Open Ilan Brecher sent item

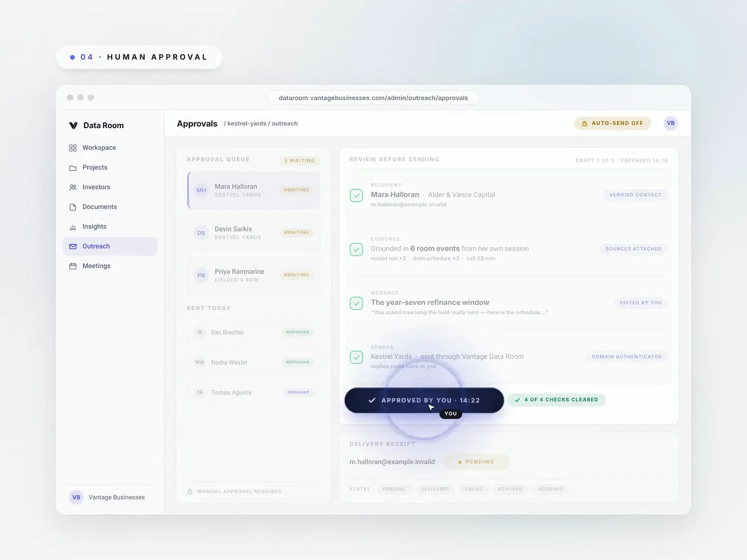click(x=254, y=332)
